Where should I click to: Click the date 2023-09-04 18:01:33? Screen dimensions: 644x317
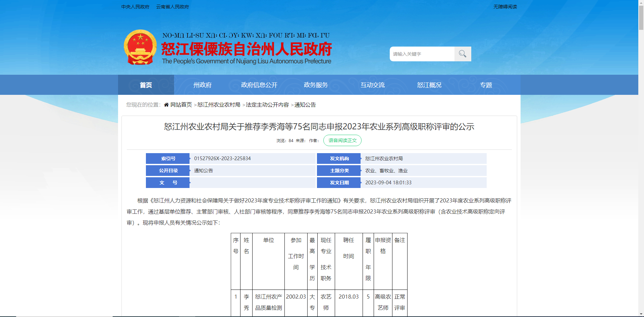pyautogui.click(x=388, y=183)
